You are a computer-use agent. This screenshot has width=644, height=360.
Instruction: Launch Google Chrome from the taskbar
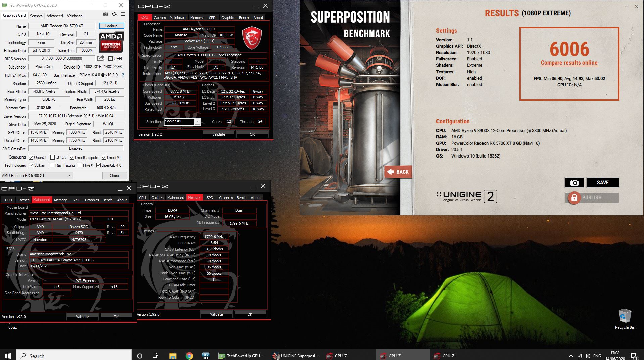tap(189, 356)
